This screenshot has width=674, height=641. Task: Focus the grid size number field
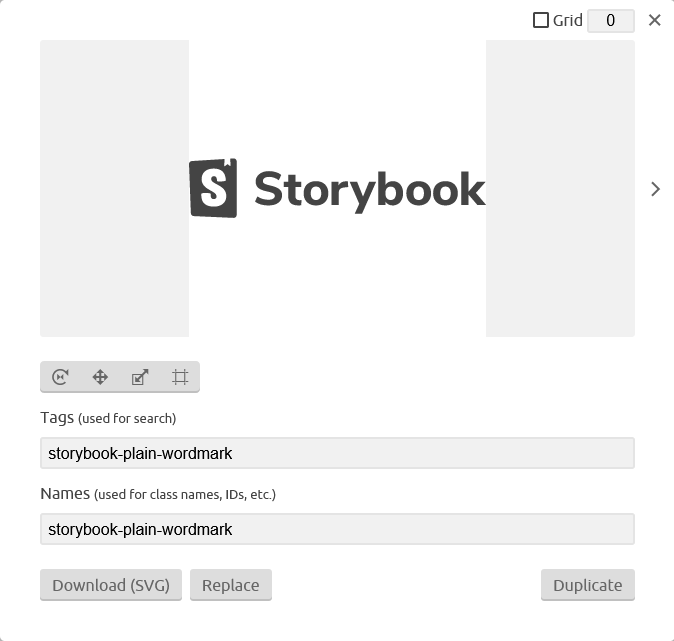tap(611, 21)
